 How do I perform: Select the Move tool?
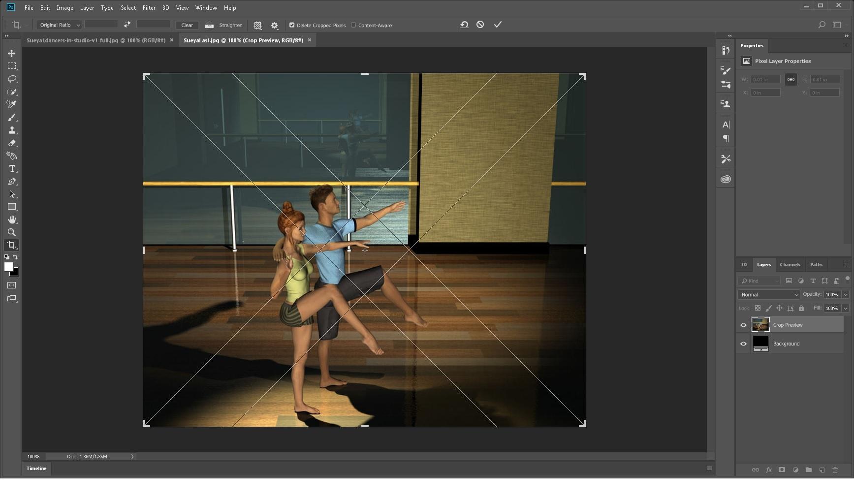click(12, 53)
